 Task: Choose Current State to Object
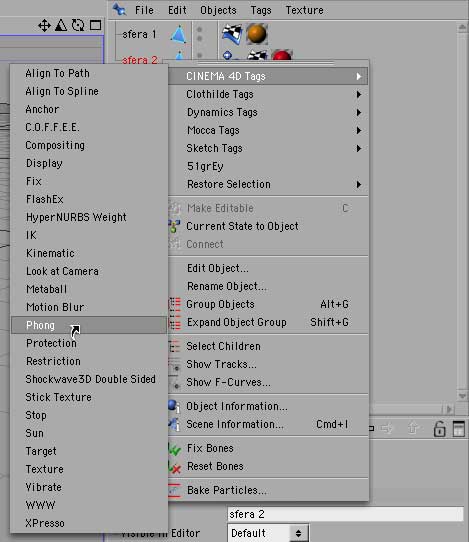[x=268, y=226]
